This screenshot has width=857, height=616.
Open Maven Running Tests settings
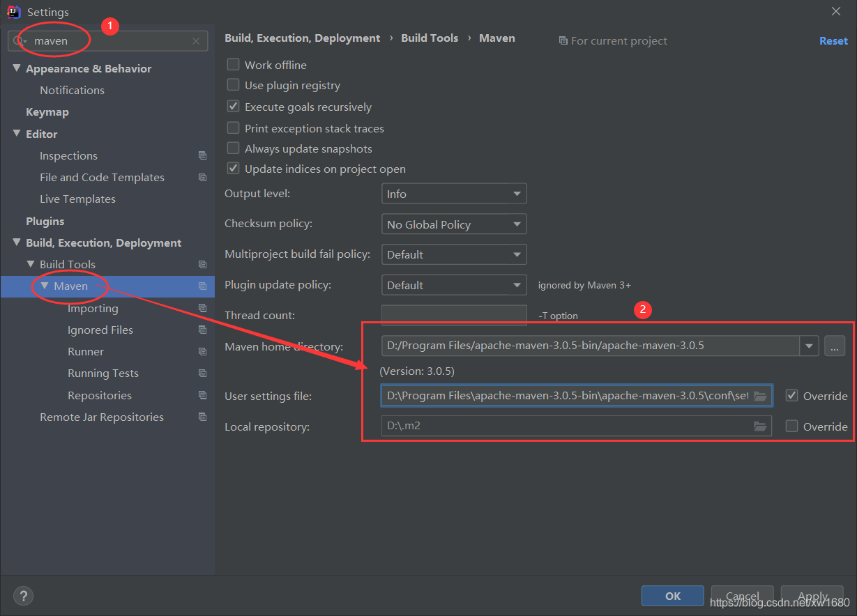pyautogui.click(x=103, y=373)
